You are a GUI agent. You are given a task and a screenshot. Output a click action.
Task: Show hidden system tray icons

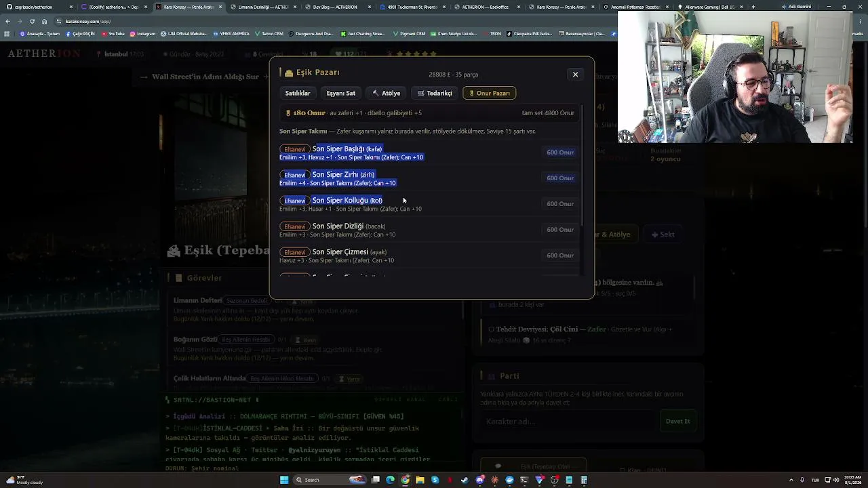tap(791, 480)
